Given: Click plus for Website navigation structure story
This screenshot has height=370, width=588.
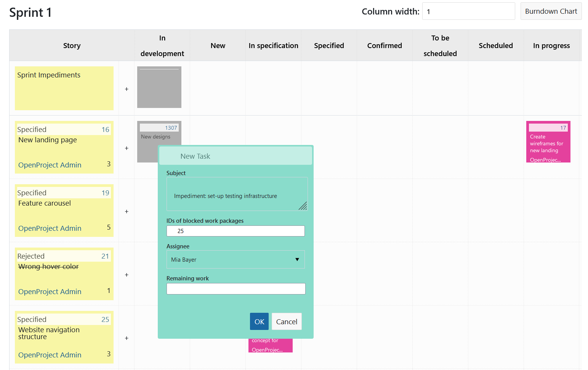Looking at the screenshot, I should coord(127,338).
